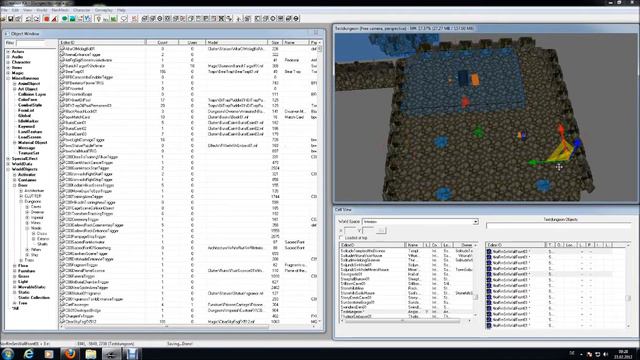Open the World menu
The height and width of the screenshot is (360, 640).
[42, 10]
